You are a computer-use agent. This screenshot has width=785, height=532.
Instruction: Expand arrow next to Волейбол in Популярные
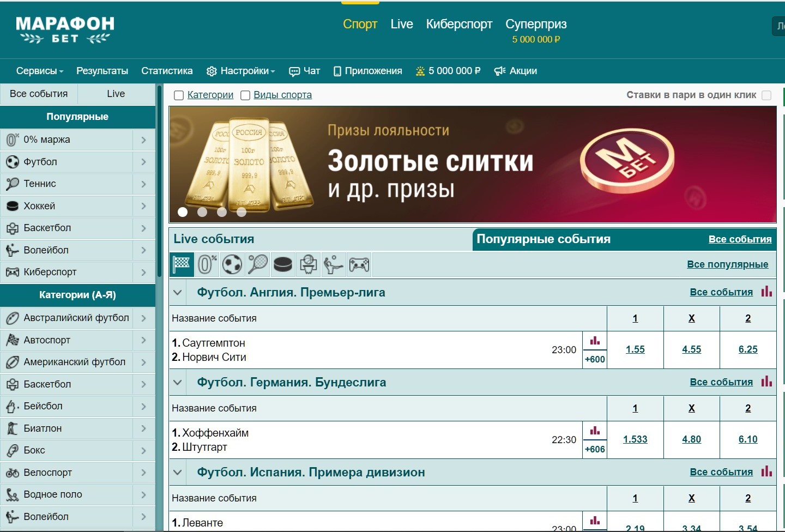click(144, 250)
